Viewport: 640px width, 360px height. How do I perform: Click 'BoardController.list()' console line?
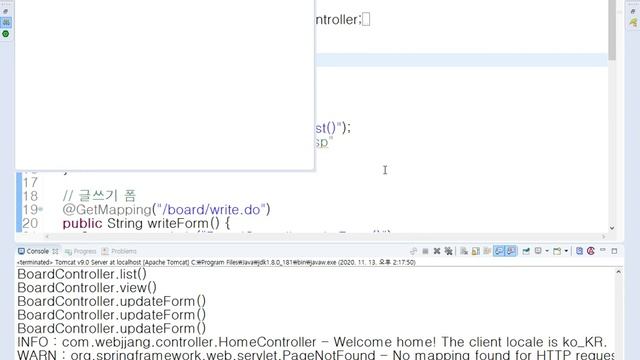coord(82,274)
